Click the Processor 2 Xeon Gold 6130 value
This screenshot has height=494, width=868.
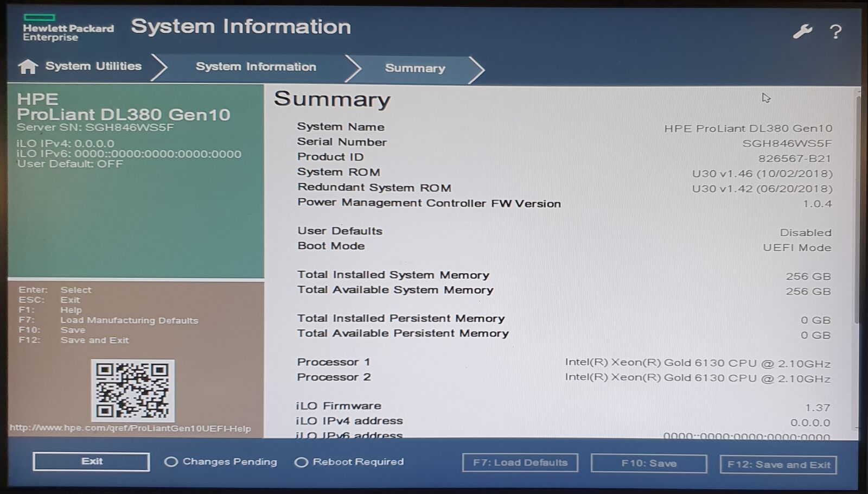[698, 378]
